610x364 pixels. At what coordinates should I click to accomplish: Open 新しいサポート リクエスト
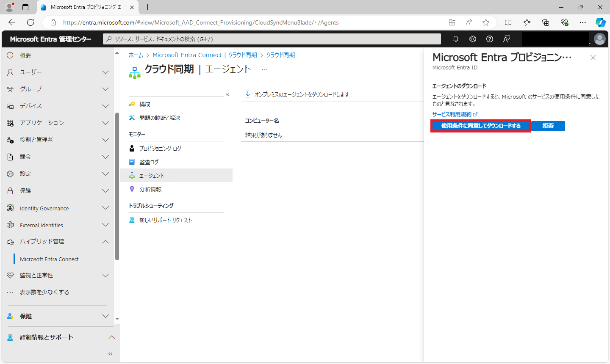pos(166,220)
